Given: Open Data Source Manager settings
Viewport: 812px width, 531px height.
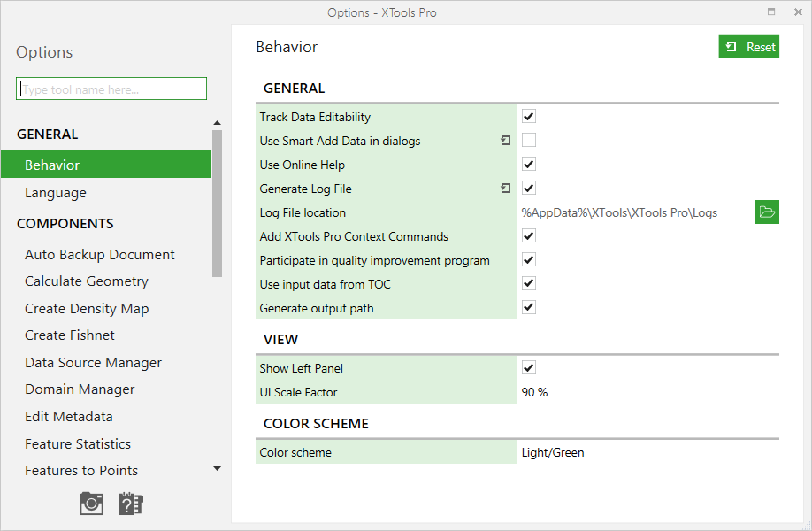Looking at the screenshot, I should coord(93,363).
